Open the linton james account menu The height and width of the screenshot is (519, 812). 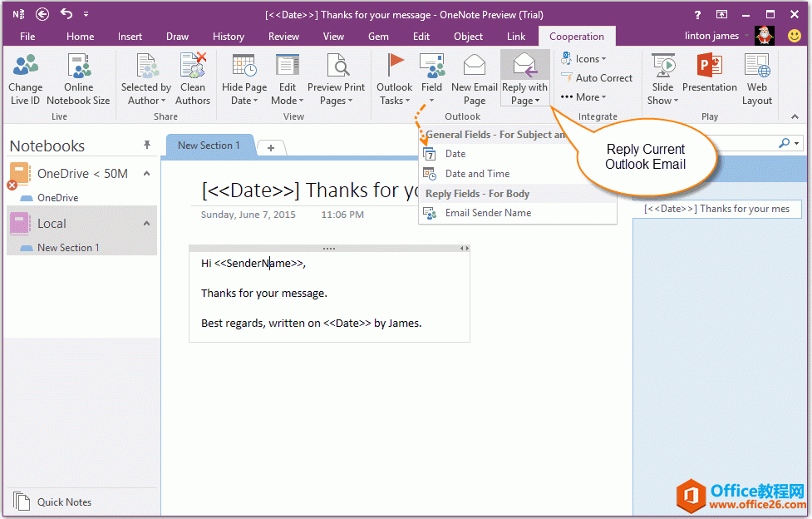pyautogui.click(x=716, y=36)
